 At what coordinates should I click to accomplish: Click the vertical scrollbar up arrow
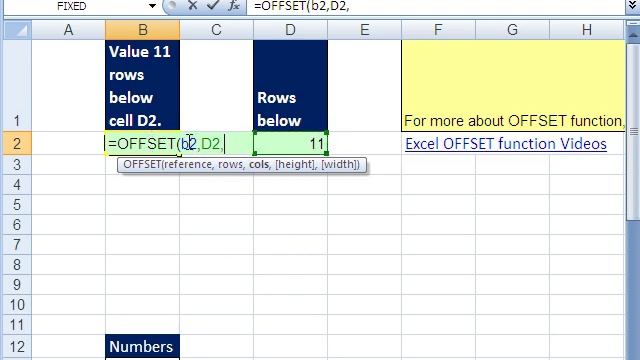(x=633, y=35)
